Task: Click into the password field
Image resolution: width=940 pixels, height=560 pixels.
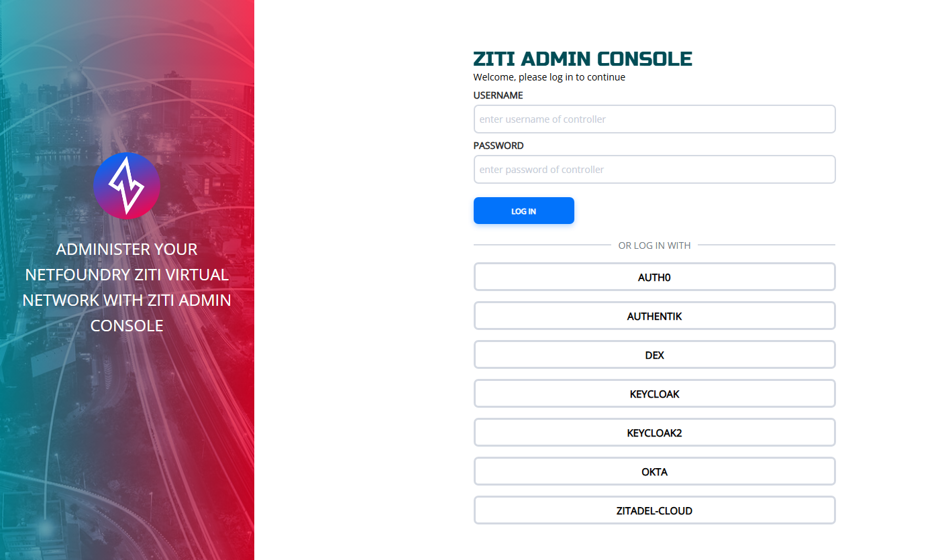Action: click(654, 170)
